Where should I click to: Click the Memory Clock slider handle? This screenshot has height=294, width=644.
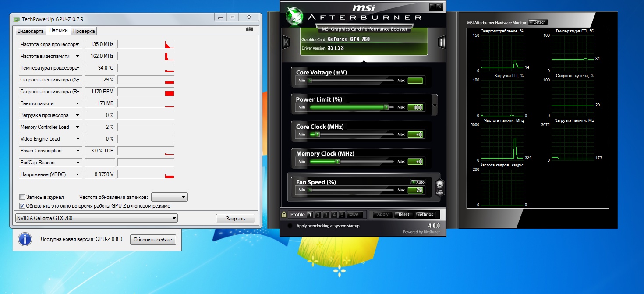337,162
